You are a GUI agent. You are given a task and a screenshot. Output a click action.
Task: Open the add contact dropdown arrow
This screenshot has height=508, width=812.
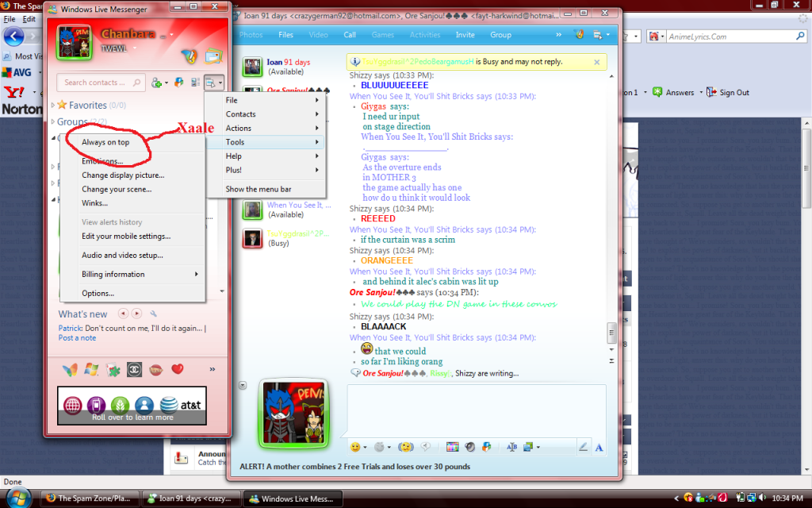pos(166,83)
